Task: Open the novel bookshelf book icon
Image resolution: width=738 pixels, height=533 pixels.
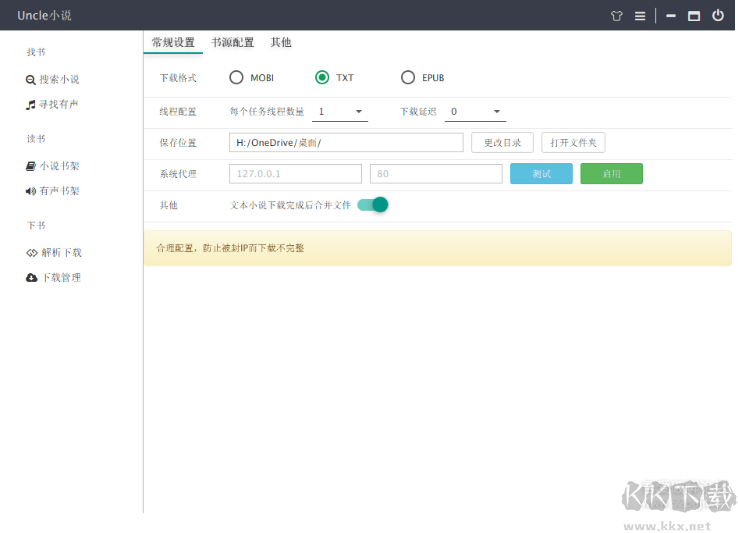Action: pyautogui.click(x=31, y=166)
